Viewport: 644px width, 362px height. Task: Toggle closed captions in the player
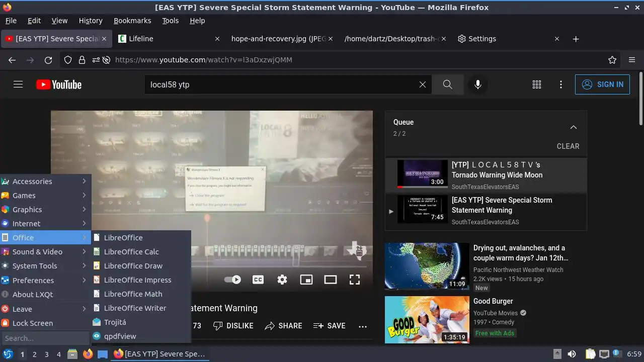[x=258, y=280]
